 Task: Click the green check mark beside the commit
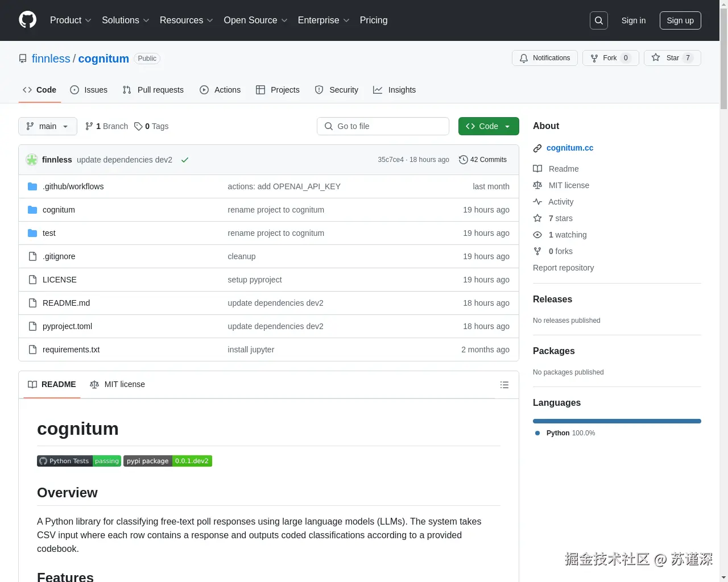[185, 160]
